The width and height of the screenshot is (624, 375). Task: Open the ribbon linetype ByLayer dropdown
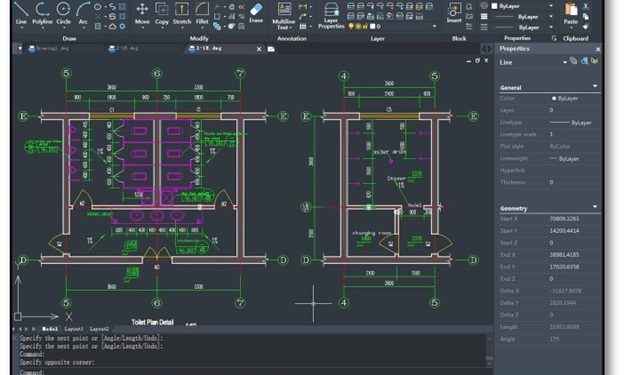click(551, 17)
